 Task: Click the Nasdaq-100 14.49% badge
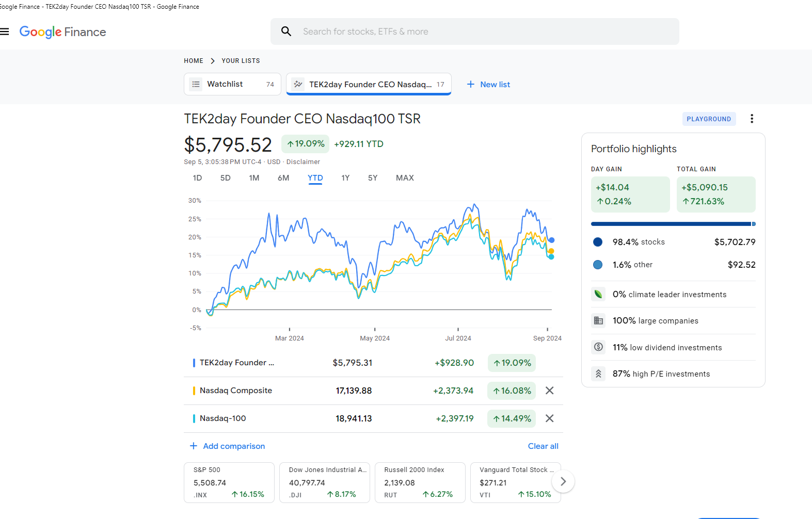pyautogui.click(x=512, y=418)
